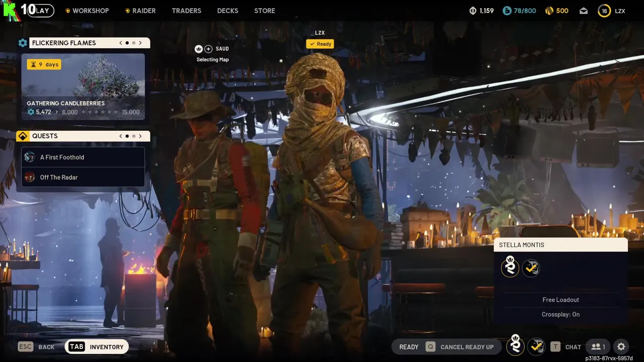
Task: Click the Stella Montis map header
Action: (561, 245)
